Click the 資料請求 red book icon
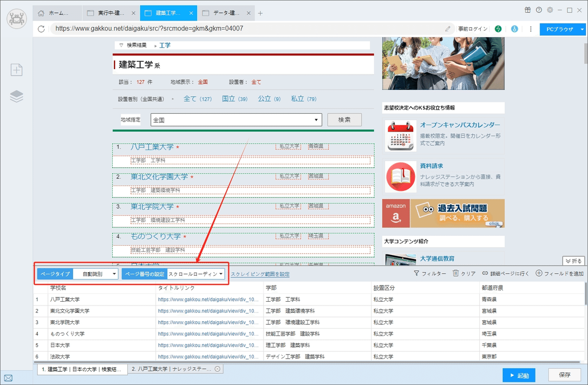Image resolution: width=588 pixels, height=385 pixels. [400, 177]
